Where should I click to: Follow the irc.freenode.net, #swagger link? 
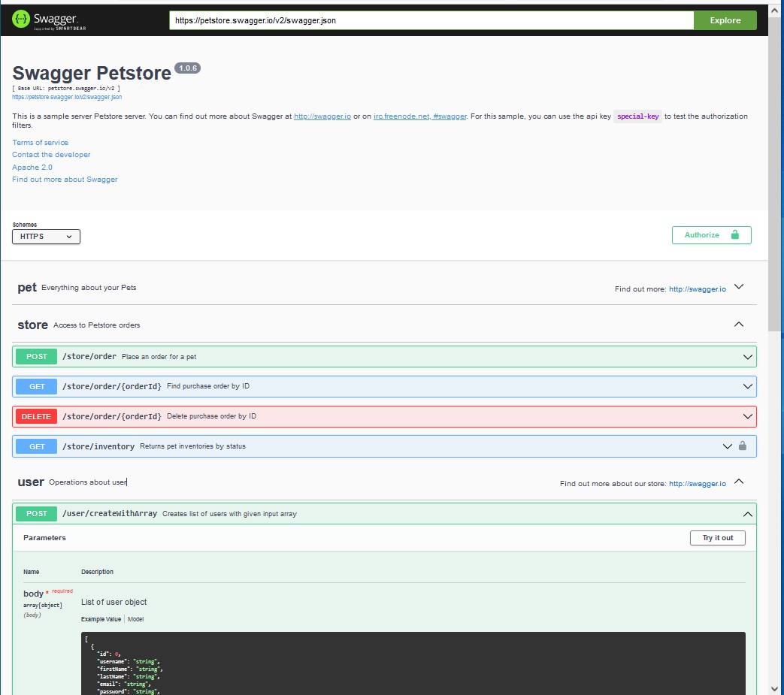(x=420, y=116)
